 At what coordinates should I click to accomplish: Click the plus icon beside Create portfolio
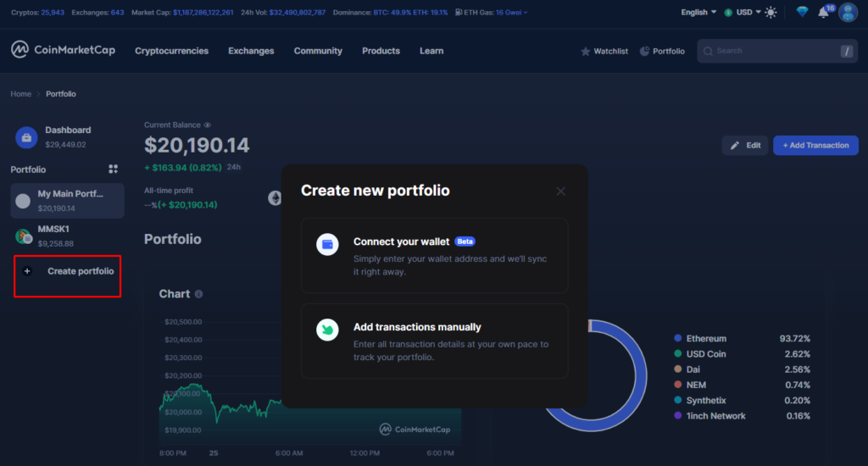click(27, 271)
